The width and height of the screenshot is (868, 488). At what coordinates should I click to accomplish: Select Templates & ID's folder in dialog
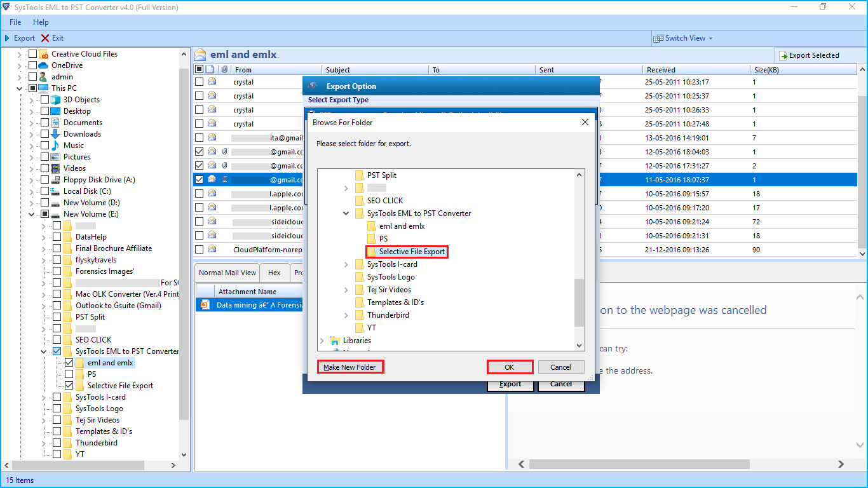tap(395, 302)
